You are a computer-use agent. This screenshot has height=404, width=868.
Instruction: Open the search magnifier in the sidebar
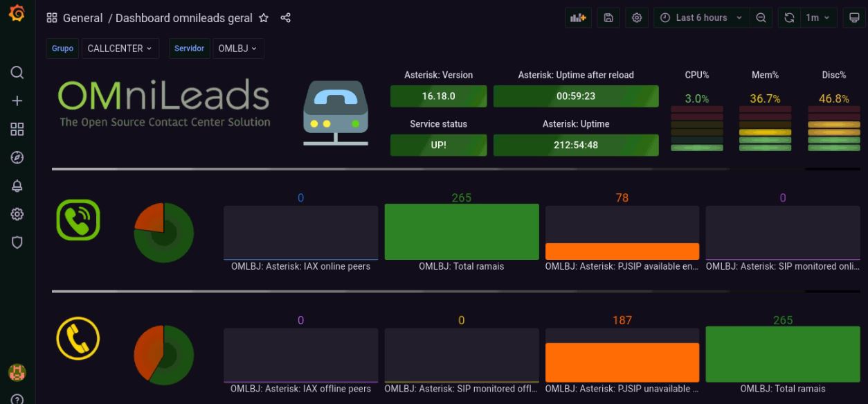(x=17, y=73)
